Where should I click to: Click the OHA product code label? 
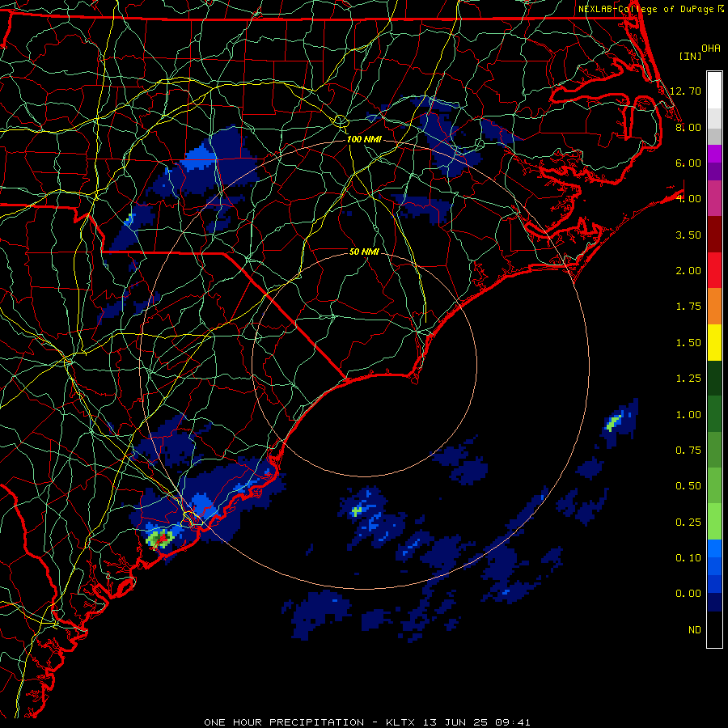pos(711,49)
